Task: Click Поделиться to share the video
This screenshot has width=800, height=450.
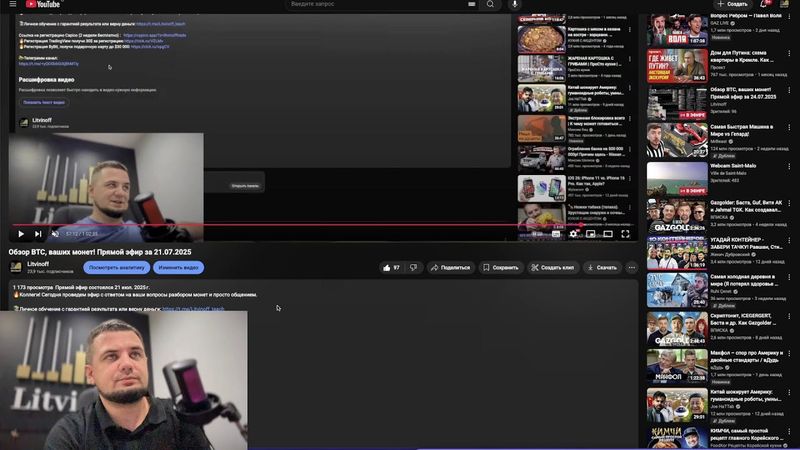Action: click(x=451, y=267)
